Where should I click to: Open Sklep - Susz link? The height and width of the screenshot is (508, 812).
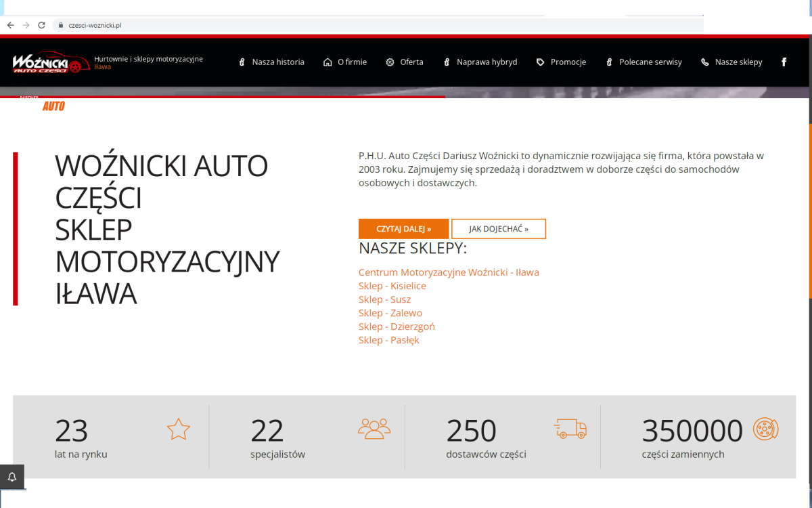pos(385,299)
